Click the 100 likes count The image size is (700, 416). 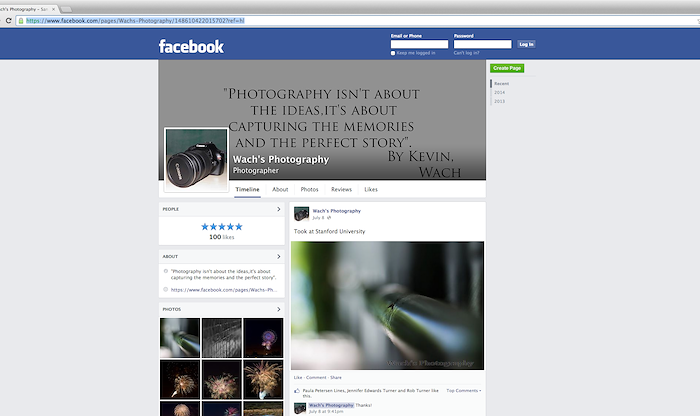[x=222, y=237]
